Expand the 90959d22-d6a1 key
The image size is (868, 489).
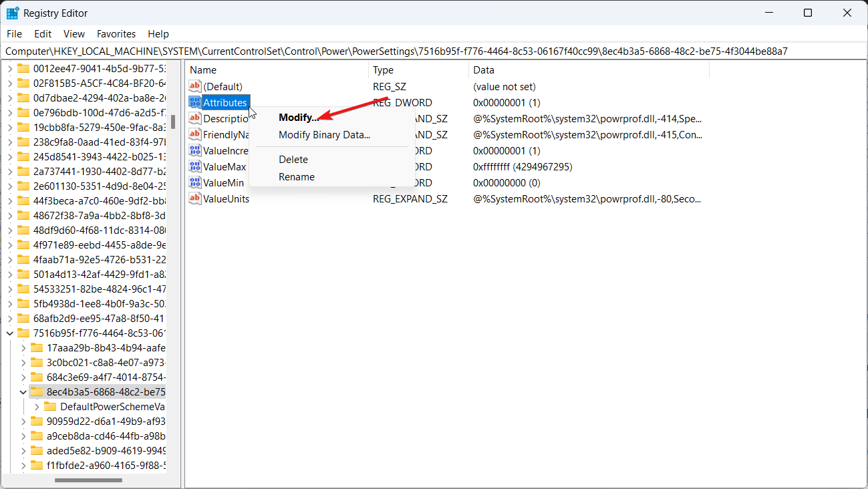(23, 421)
